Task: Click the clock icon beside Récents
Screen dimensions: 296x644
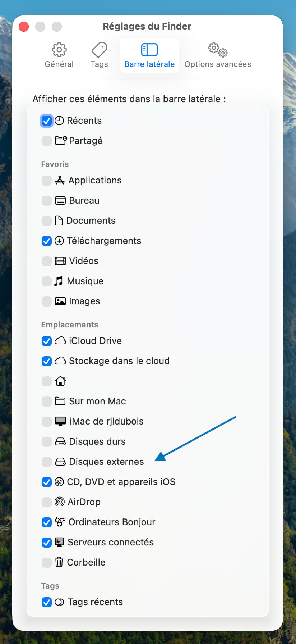Action: point(59,121)
